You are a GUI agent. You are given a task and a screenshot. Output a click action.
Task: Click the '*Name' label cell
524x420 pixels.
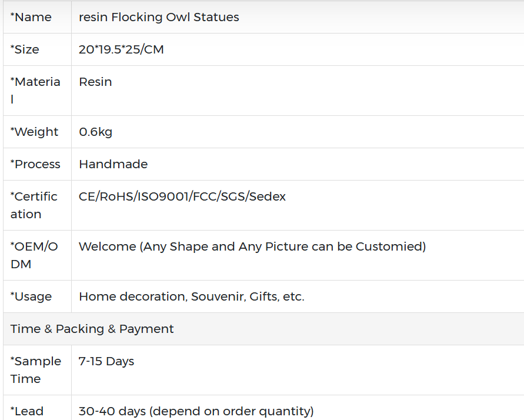pos(31,17)
